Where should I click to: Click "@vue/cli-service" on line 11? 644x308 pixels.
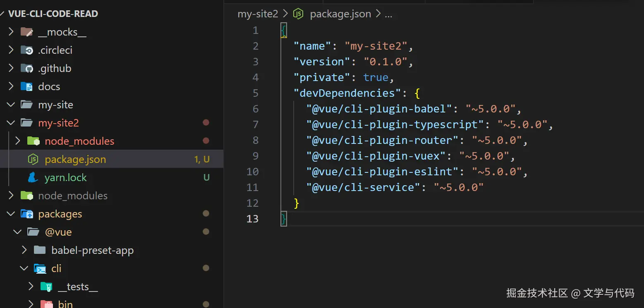point(364,187)
